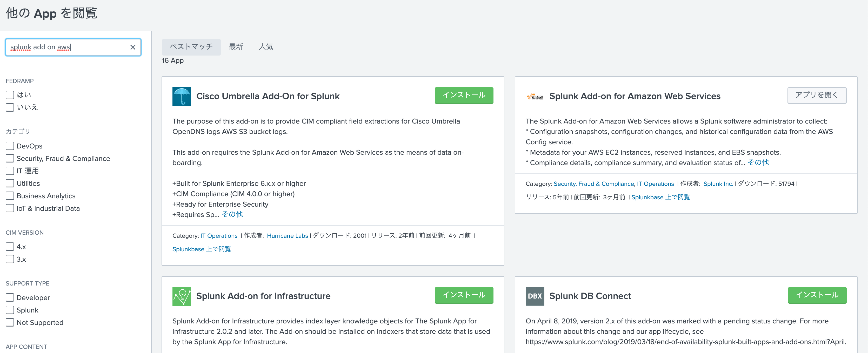Viewport: 868px width, 353px height.
Task: Check the FEDRAMP はい checkbox
Action: pos(10,95)
